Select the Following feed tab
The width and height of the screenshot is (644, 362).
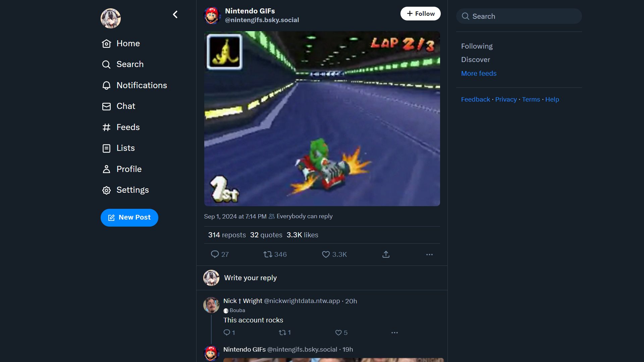pyautogui.click(x=477, y=46)
